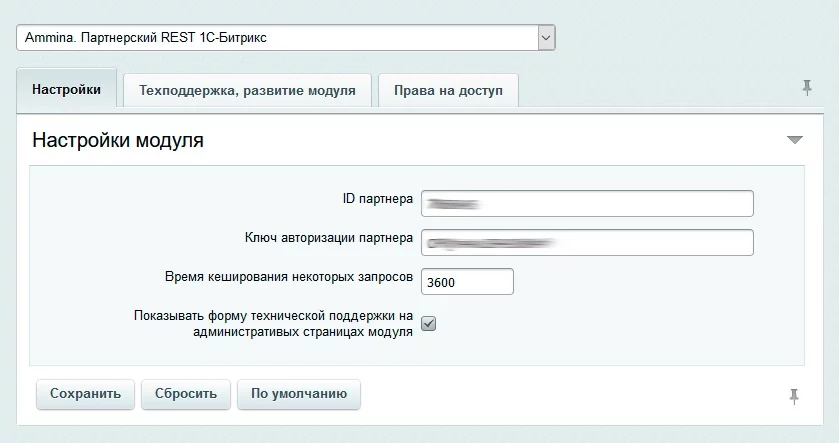The width and height of the screenshot is (839, 443).
Task: Click the Ключ авторизации партнера field
Action: coord(587,243)
